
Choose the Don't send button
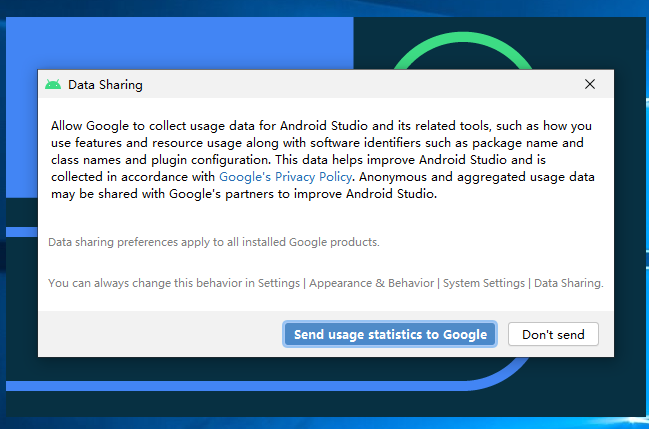(x=553, y=334)
